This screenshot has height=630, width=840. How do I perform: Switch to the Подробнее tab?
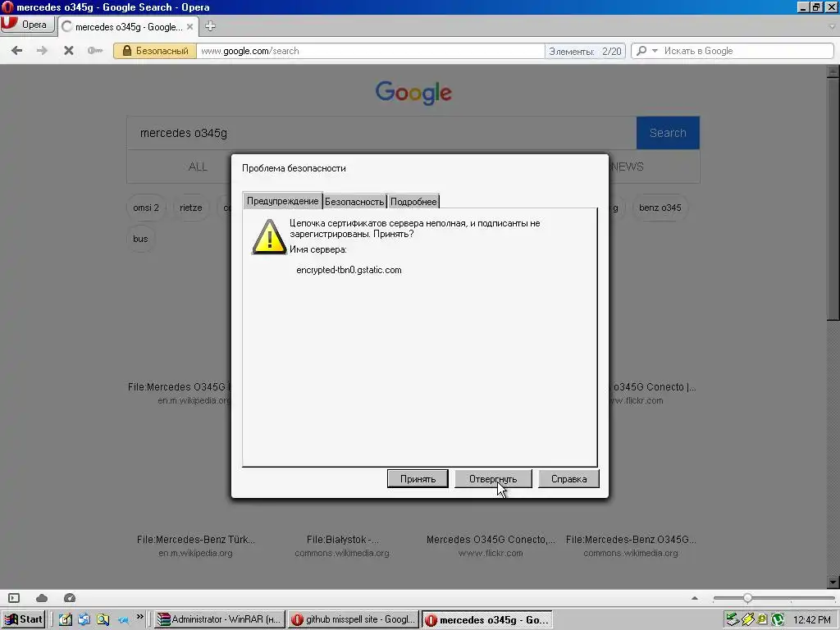pyautogui.click(x=413, y=202)
